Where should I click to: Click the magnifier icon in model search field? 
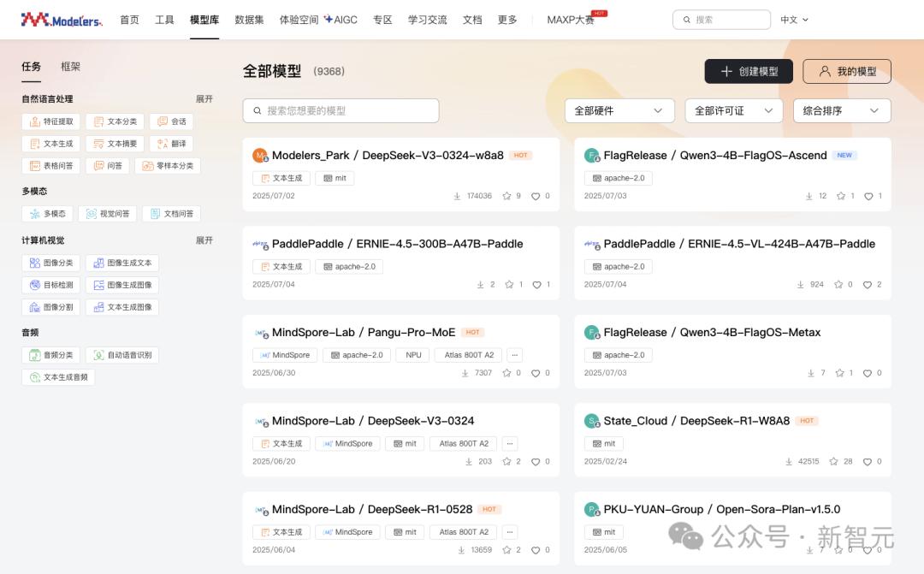[x=257, y=111]
